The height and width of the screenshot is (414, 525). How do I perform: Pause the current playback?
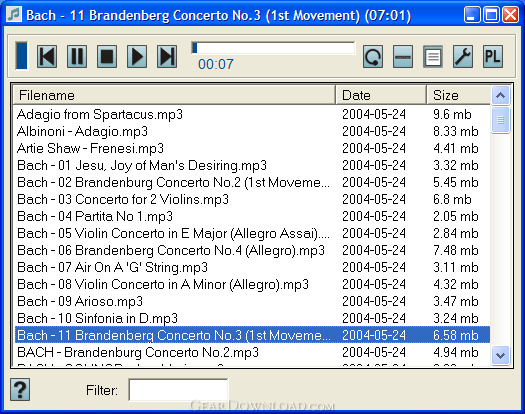[x=77, y=57]
